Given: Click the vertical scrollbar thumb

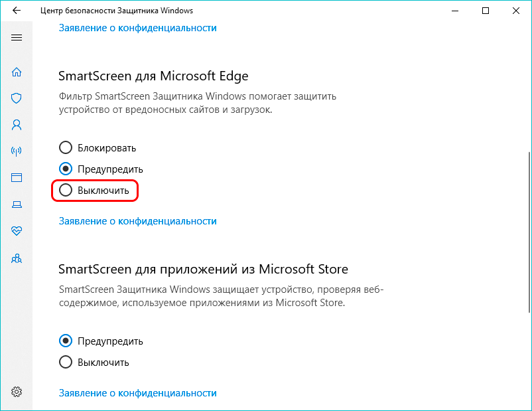Looking at the screenshot, I should pos(529,232).
